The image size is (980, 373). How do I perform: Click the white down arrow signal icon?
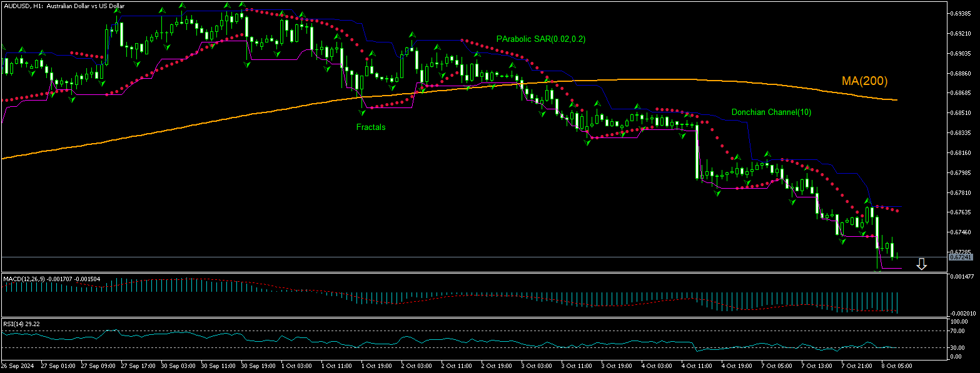pyautogui.click(x=921, y=264)
